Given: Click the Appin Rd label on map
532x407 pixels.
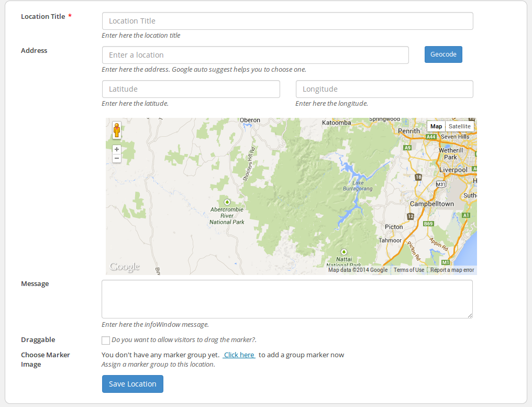Looking at the screenshot, I should (438, 244).
